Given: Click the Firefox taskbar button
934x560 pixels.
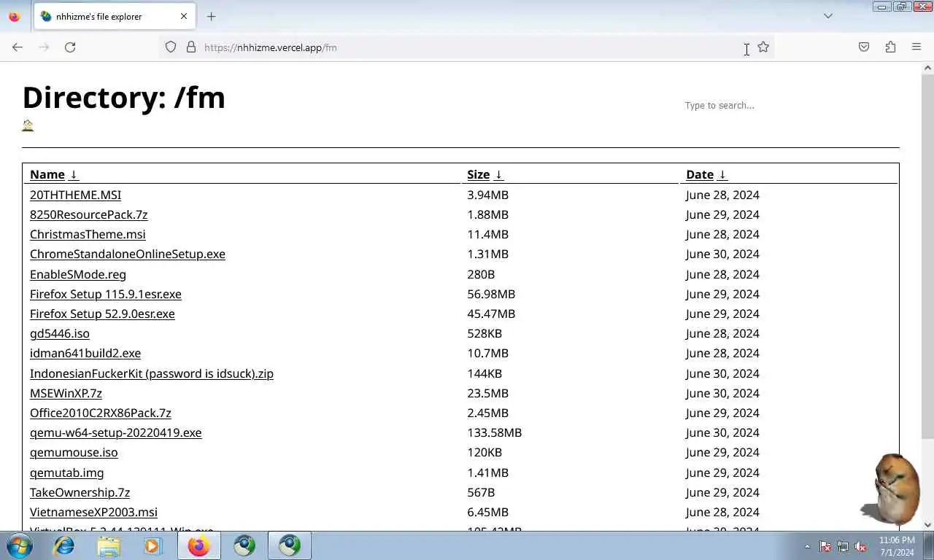Looking at the screenshot, I should click(x=198, y=545).
